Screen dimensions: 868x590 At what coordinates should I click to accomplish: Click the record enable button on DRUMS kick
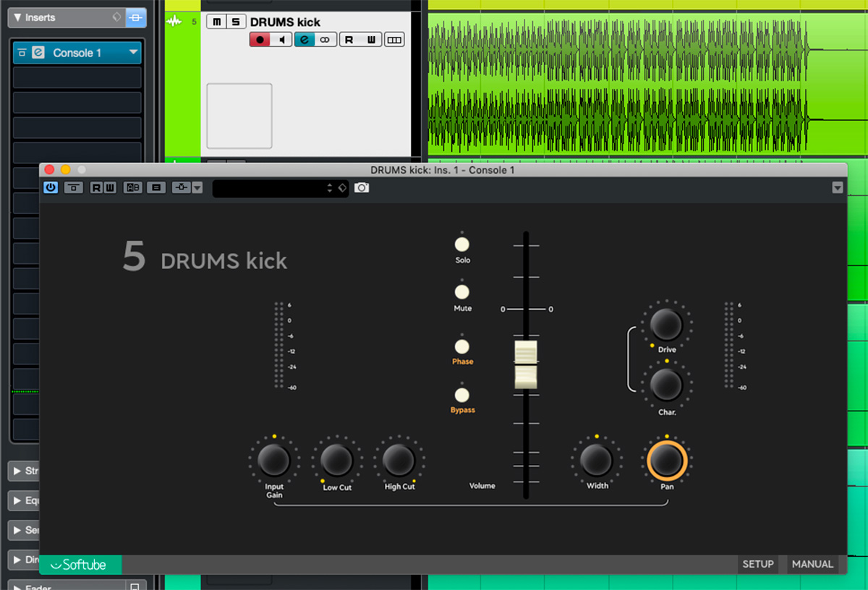click(x=260, y=40)
